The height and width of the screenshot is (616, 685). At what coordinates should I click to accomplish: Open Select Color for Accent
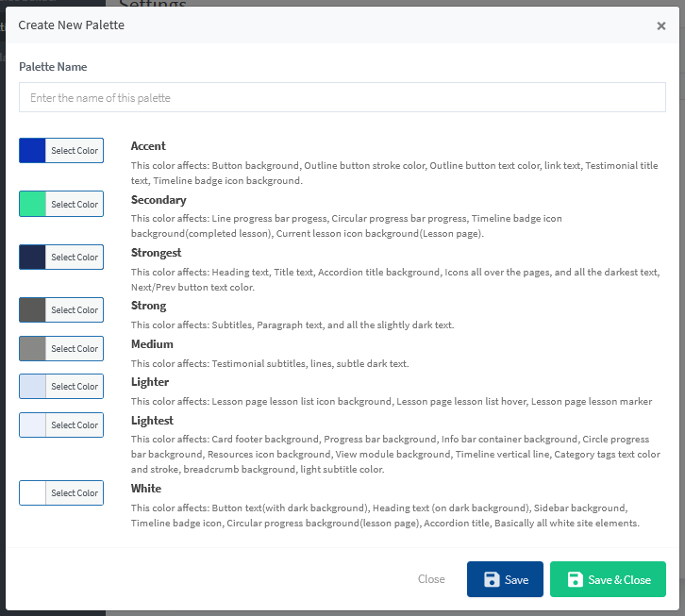click(x=75, y=150)
